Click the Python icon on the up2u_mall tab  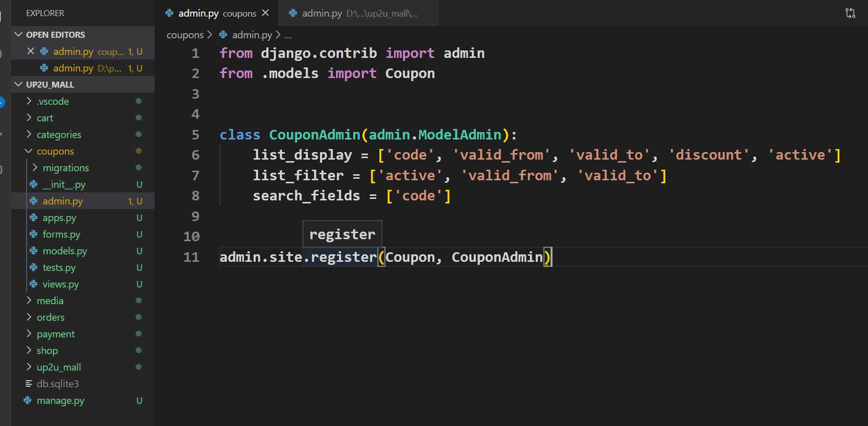click(x=293, y=13)
